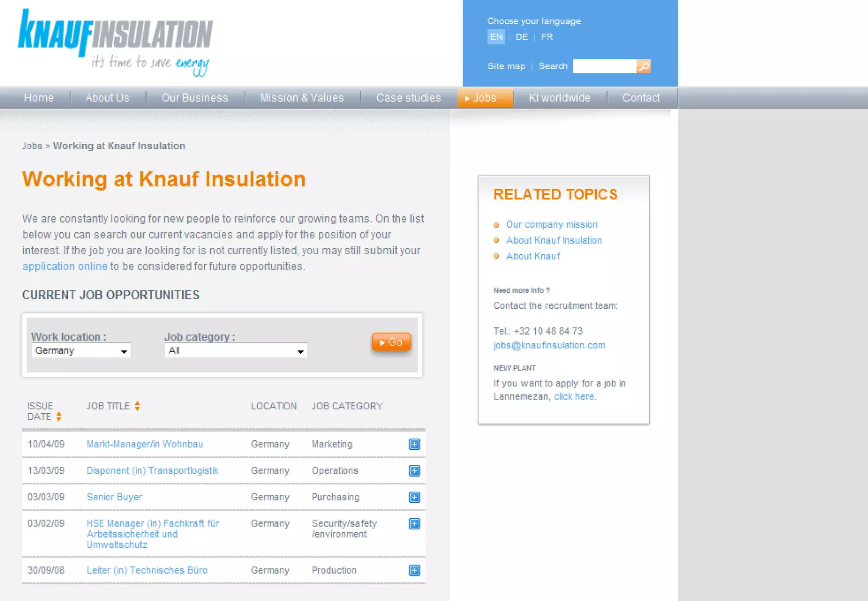Expand the HSE Manager row plus icon

point(414,524)
